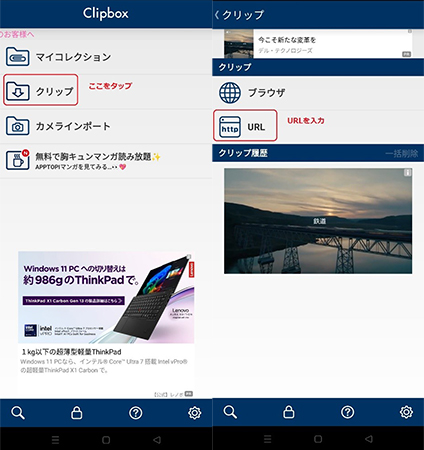
Task: Tap Android home button on left screen
Action: (106, 440)
